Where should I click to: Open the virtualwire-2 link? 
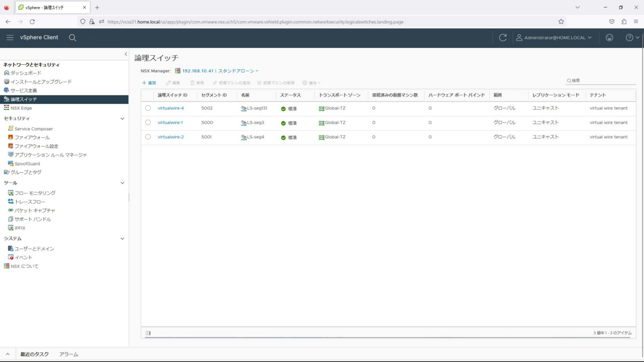[171, 137]
